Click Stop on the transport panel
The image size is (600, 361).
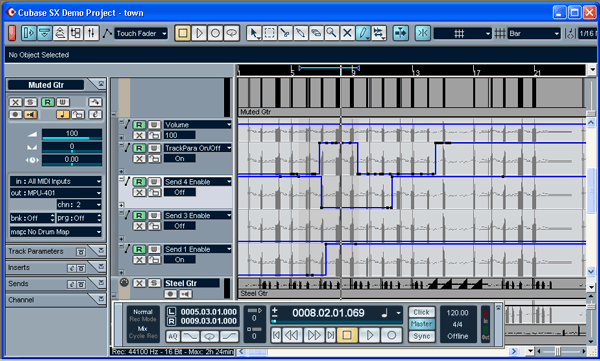pos(347,335)
